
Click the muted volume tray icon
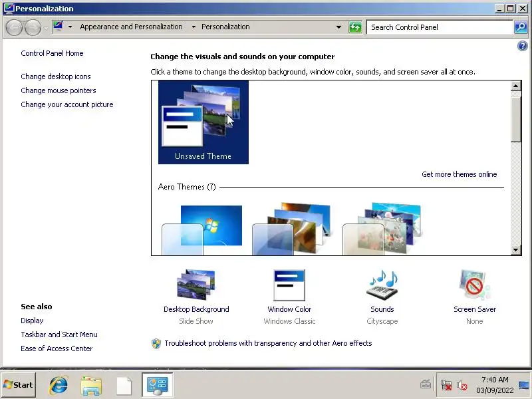[462, 385]
